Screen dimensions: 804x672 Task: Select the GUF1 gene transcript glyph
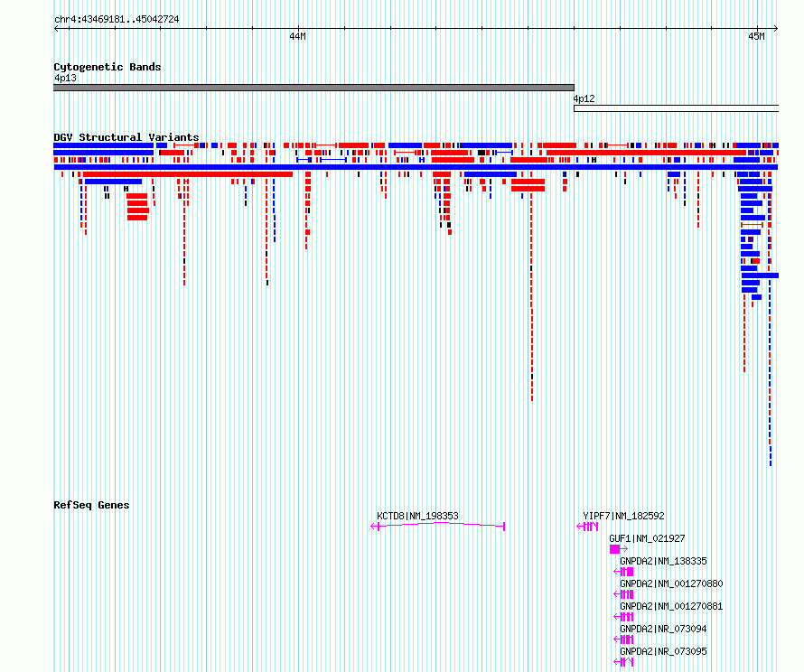point(619,549)
